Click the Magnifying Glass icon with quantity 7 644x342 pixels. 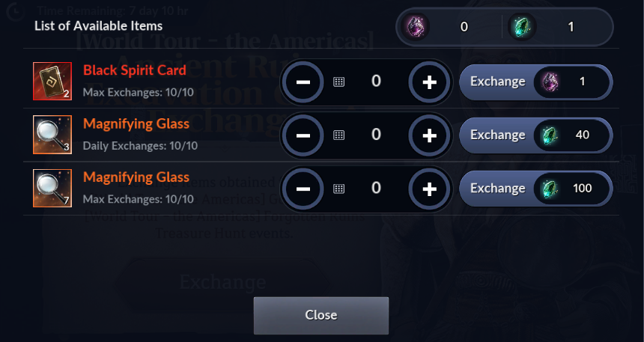(x=52, y=188)
